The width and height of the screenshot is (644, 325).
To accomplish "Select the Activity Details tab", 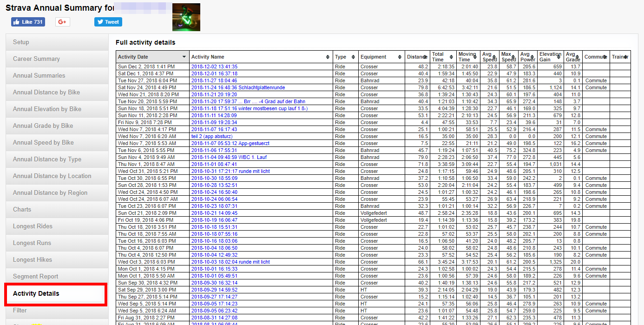I will pyautogui.click(x=56, y=293).
